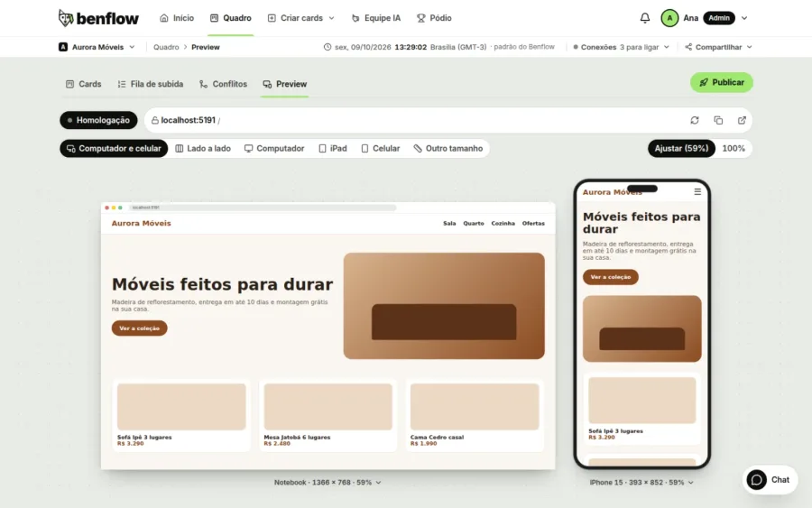The height and width of the screenshot is (508, 812).
Task: Click Quadro breadcrumb link
Action: point(166,47)
